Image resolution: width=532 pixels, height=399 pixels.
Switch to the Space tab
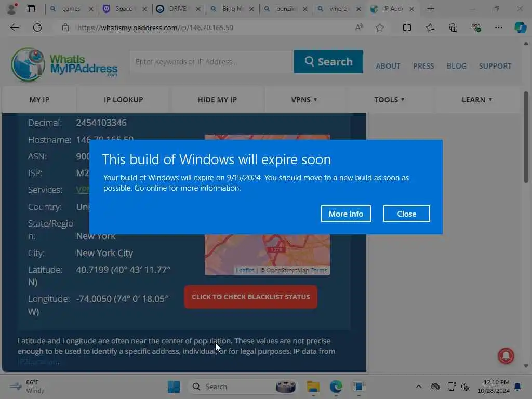124,9
